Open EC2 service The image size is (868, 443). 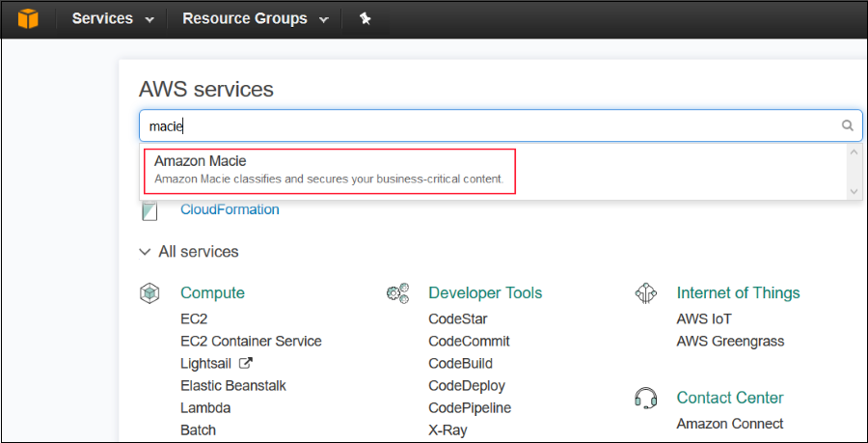coord(194,318)
